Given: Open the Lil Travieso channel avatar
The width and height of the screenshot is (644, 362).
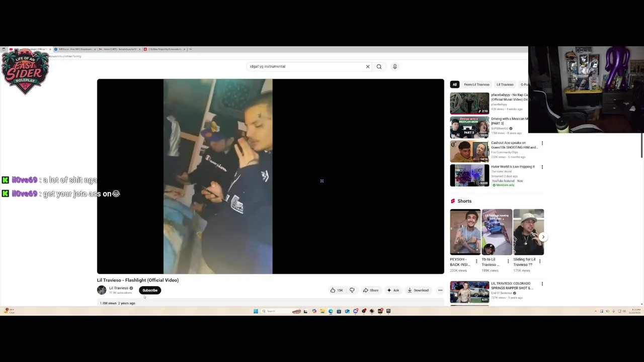Looking at the screenshot, I should (x=102, y=290).
